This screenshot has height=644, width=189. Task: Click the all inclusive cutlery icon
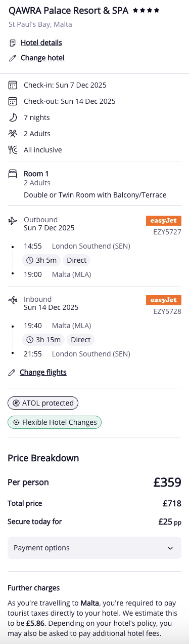(13, 150)
